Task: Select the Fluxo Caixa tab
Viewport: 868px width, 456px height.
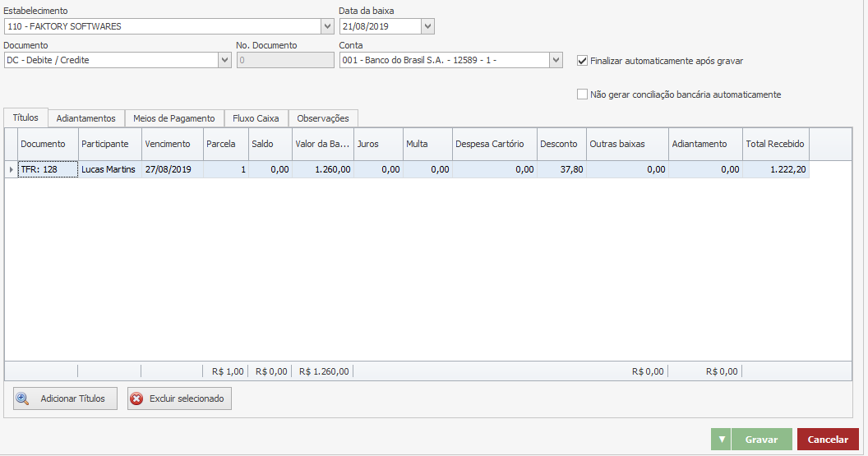Action: 256,118
